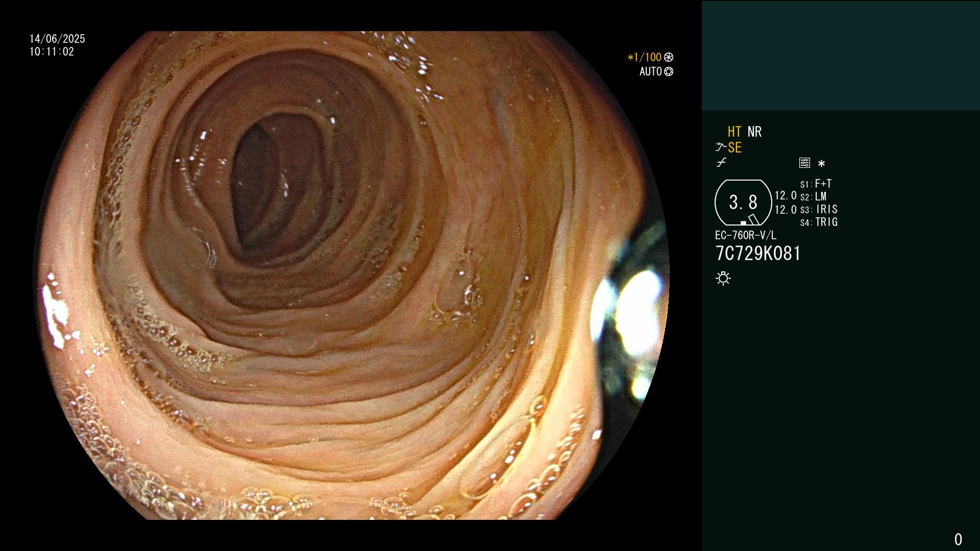
Task: Click the asterisk icon beside settings sliders
Action: (821, 163)
